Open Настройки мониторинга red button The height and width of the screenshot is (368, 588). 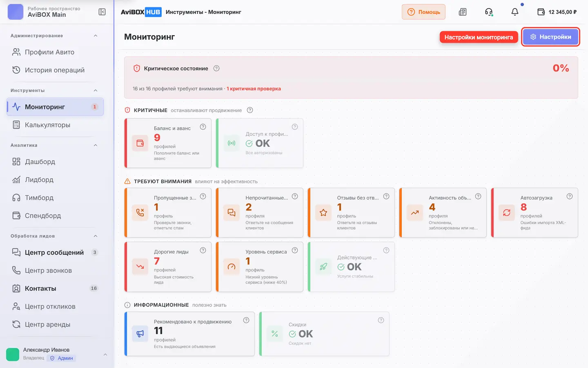coord(479,37)
